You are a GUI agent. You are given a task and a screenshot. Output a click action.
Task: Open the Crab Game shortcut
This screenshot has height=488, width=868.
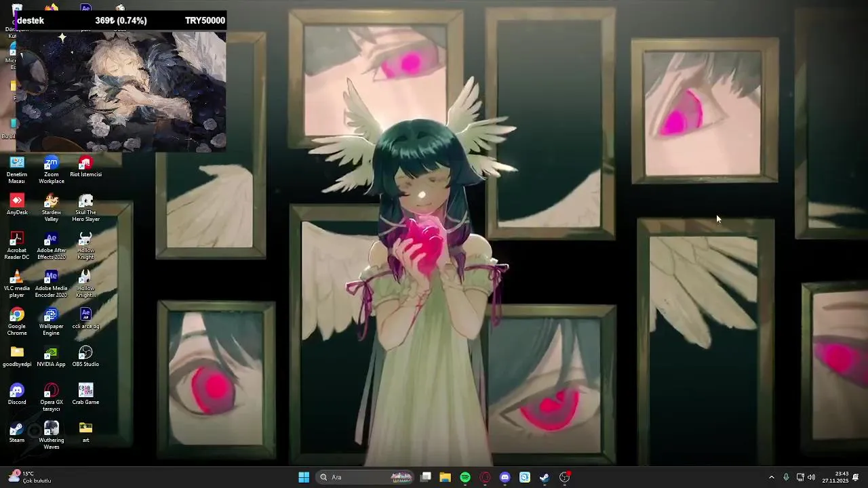click(85, 394)
